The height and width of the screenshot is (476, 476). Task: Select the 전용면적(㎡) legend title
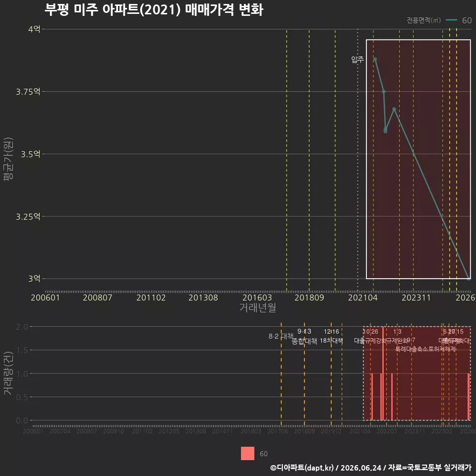[423, 20]
